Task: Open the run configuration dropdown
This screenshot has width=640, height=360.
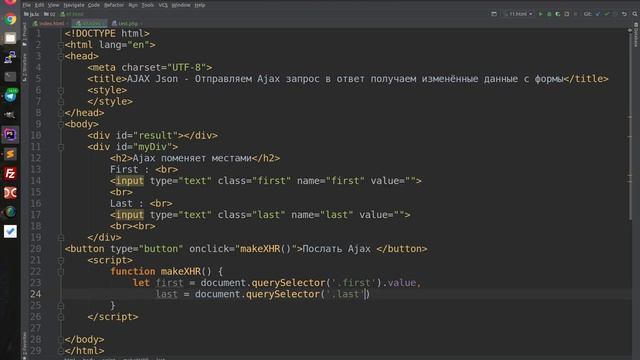Action: click(x=518, y=14)
